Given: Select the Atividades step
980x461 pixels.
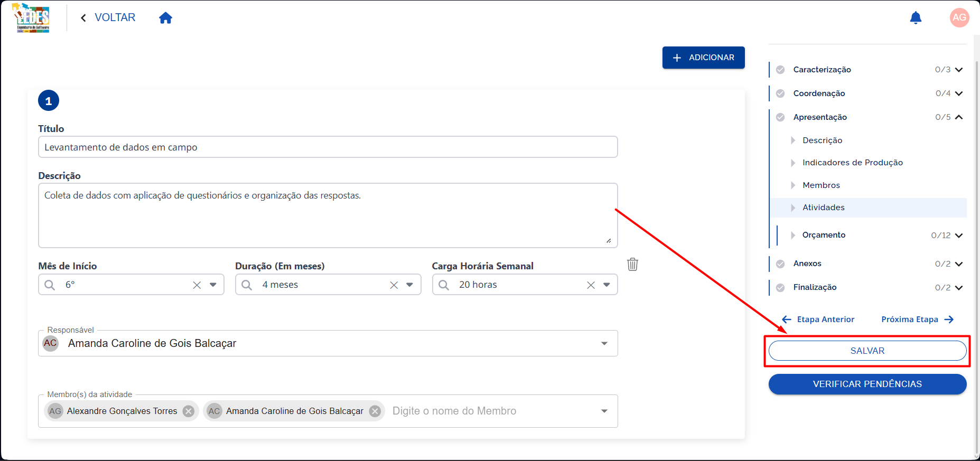Looking at the screenshot, I should [x=869, y=208].
